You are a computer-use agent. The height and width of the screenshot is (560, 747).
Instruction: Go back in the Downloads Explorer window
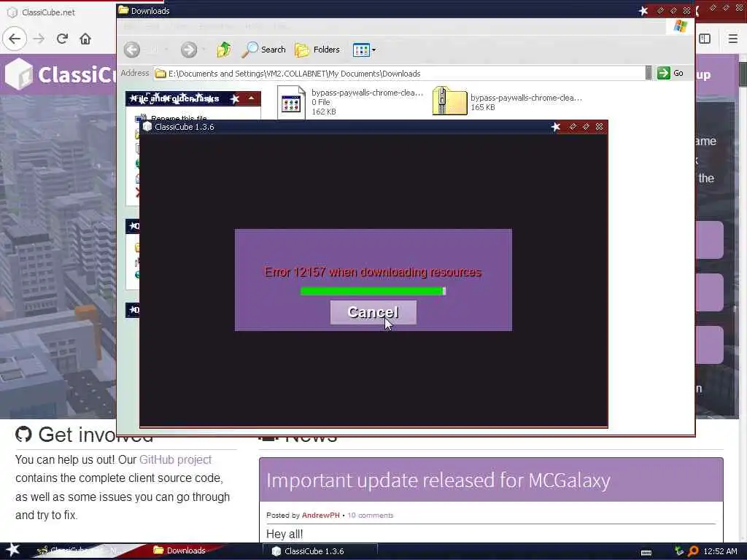132,50
